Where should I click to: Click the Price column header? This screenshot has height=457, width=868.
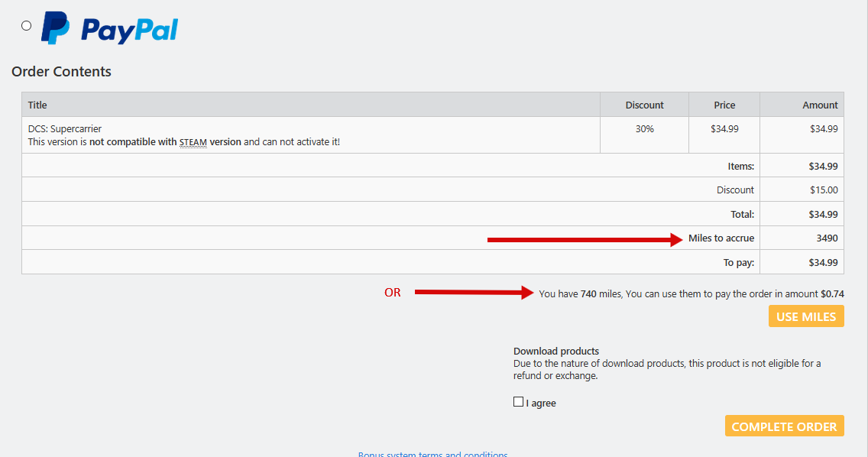[x=724, y=105]
